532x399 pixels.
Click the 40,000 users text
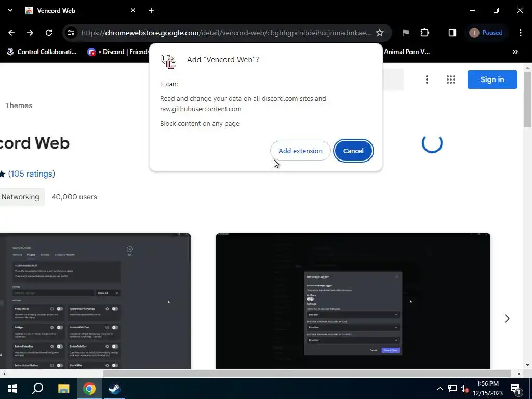[74, 197]
